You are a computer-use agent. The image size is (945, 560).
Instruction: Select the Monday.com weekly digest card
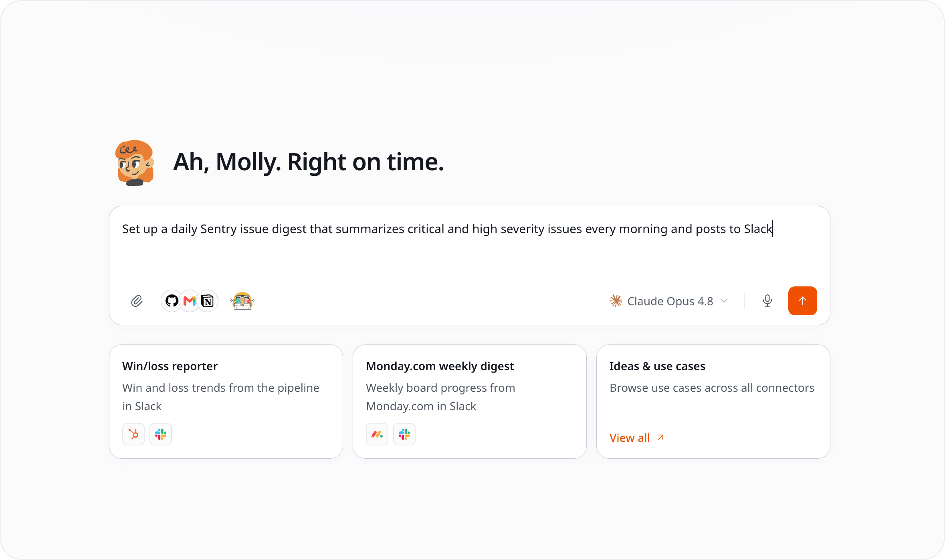[x=470, y=401]
